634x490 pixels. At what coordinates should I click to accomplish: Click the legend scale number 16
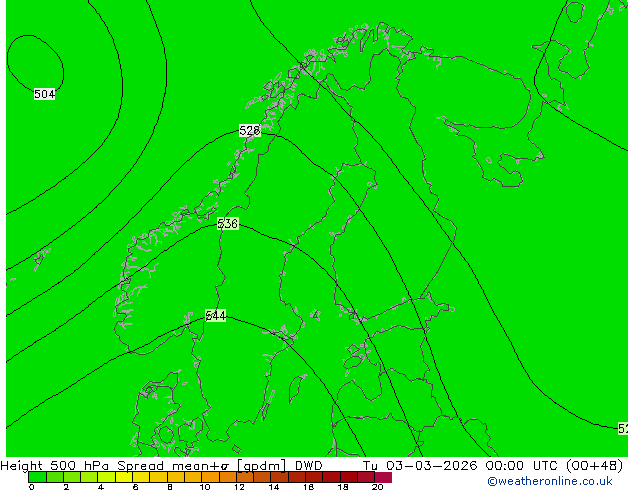[309, 487]
